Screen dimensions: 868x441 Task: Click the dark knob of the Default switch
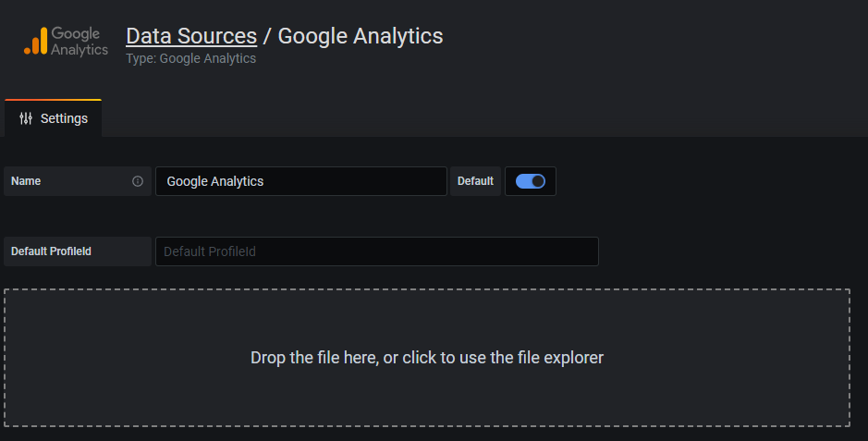(x=537, y=181)
